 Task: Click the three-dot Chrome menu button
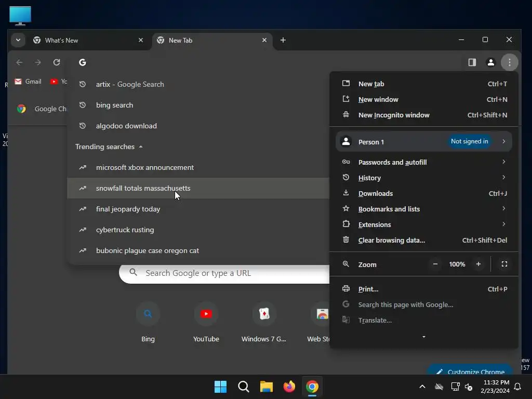click(509, 62)
